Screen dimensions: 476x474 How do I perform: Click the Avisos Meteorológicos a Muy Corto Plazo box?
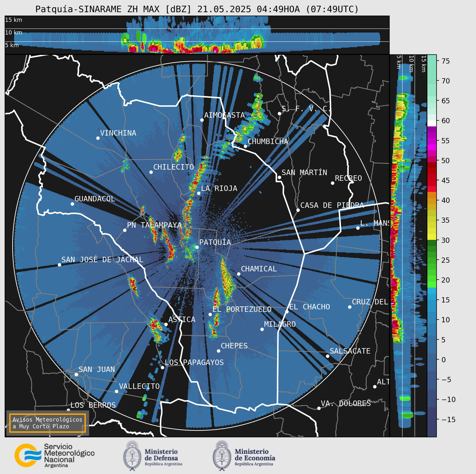[47, 423]
